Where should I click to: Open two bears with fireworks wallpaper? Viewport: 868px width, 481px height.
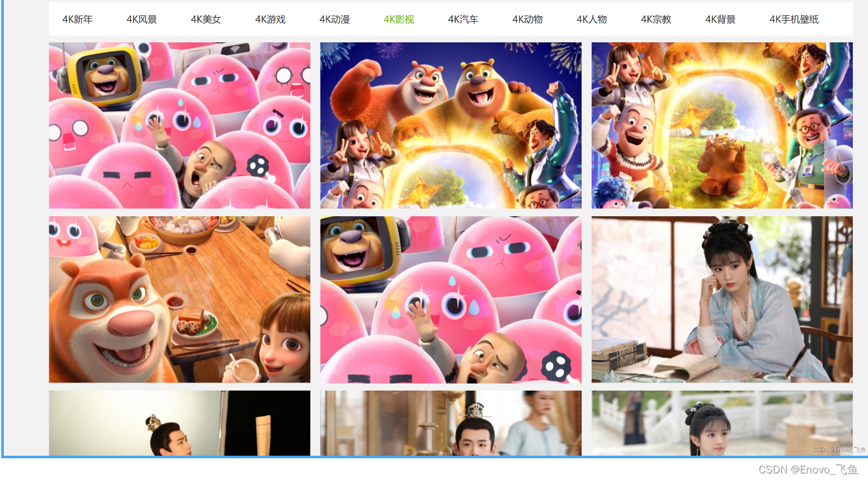[x=451, y=125]
